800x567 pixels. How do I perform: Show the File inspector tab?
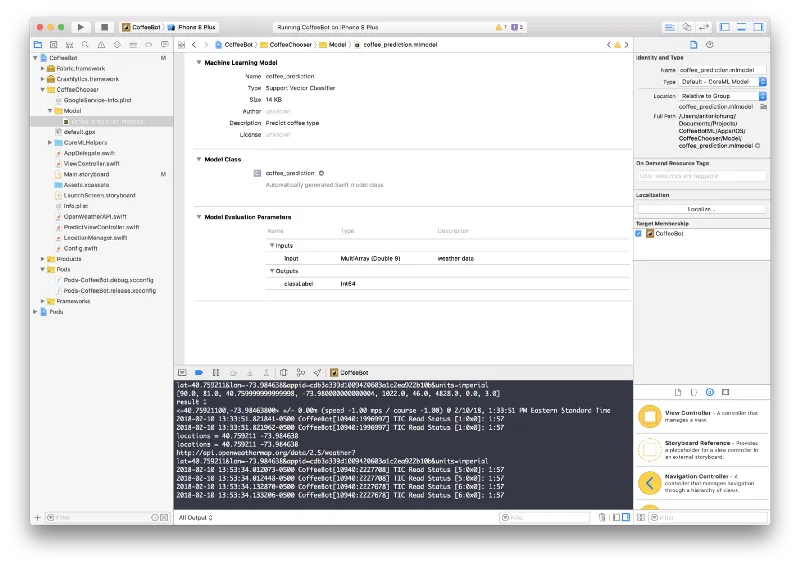[693, 45]
